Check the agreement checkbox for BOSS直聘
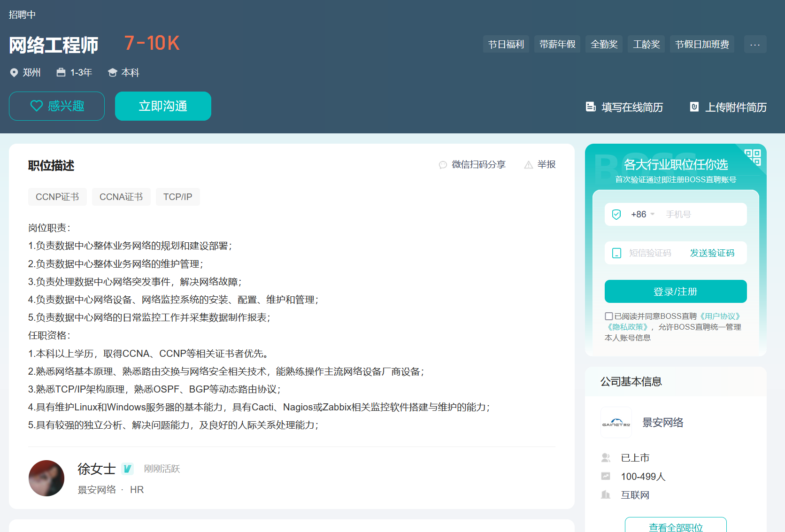The height and width of the screenshot is (532, 785). pyautogui.click(x=609, y=316)
